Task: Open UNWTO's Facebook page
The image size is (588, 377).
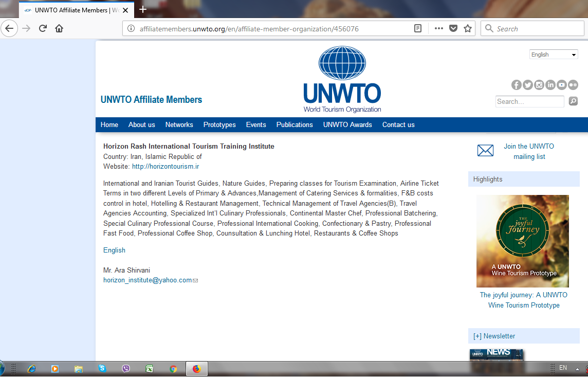Action: 517,85
